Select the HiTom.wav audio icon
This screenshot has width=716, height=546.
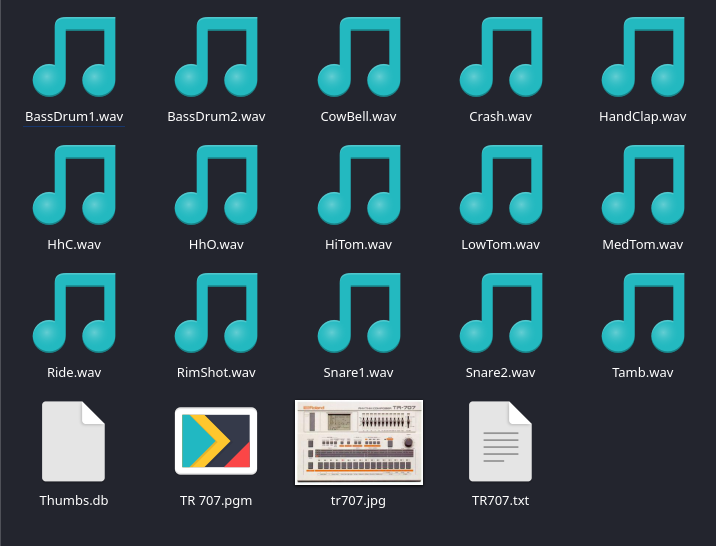pos(359,185)
